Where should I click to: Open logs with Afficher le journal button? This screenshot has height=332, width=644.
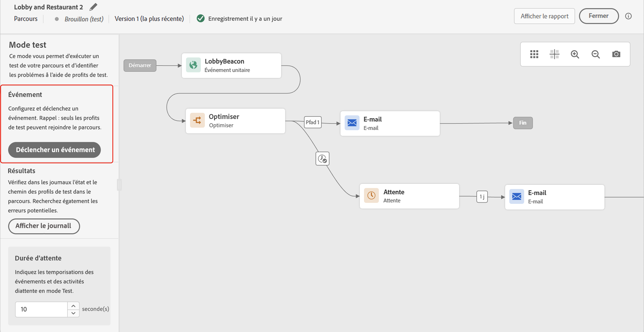44,226
